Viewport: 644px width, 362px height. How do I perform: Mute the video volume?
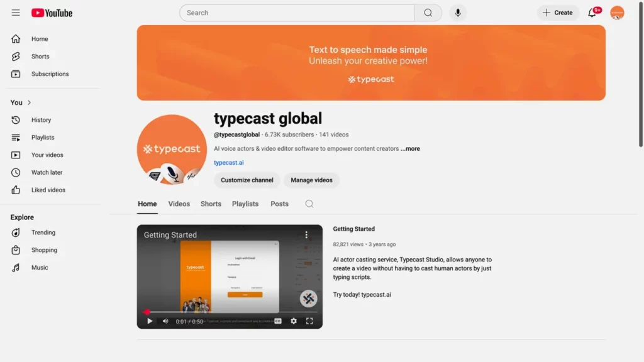point(165,321)
